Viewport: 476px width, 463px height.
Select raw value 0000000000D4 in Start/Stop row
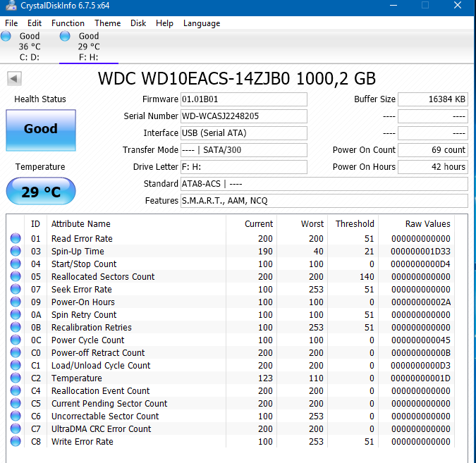click(420, 264)
